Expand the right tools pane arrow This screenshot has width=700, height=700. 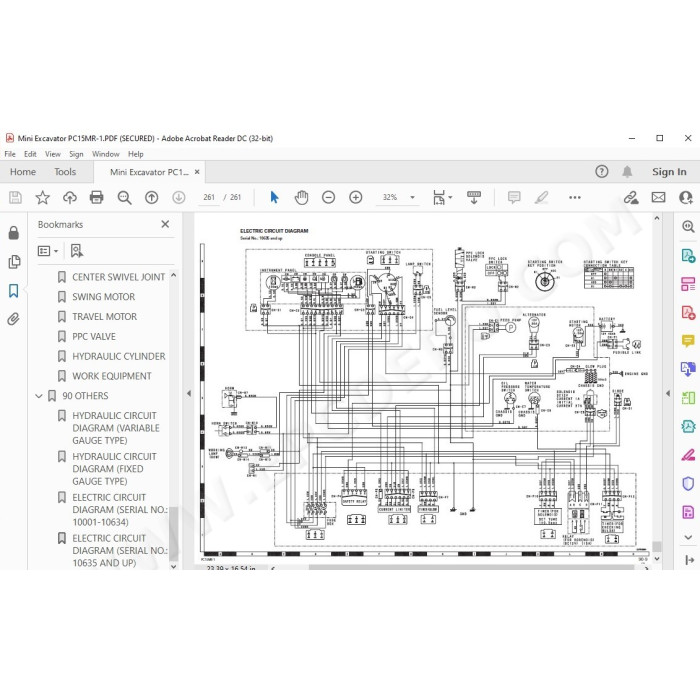[x=668, y=393]
